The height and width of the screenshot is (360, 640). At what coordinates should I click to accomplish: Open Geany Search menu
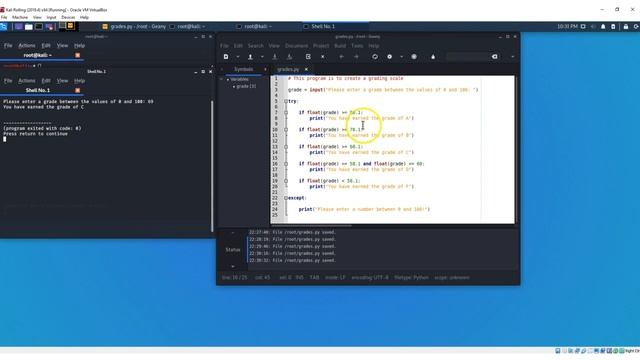[256, 46]
